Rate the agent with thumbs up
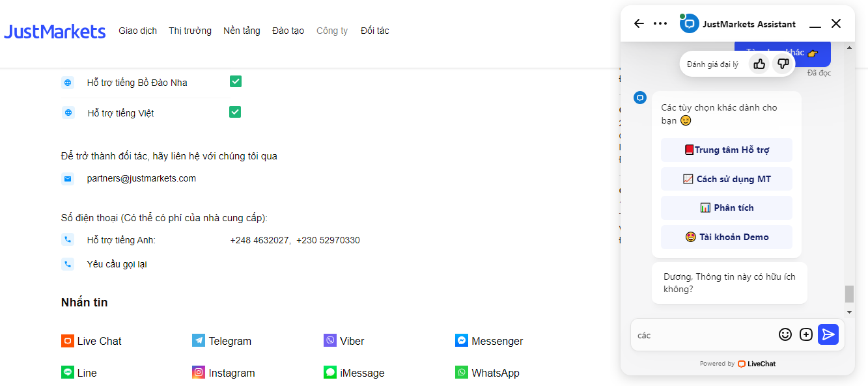The image size is (868, 391). [x=759, y=64]
